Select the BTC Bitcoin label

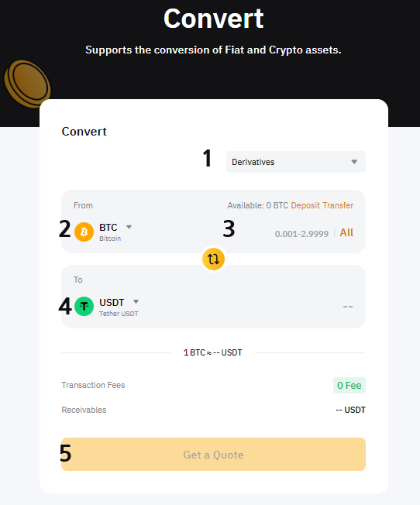click(x=110, y=232)
